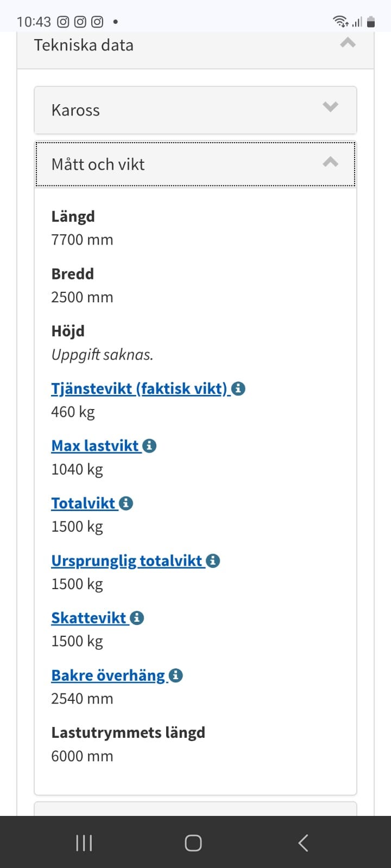Tap Android home navigation button
The height and width of the screenshot is (868, 391).
click(193, 843)
